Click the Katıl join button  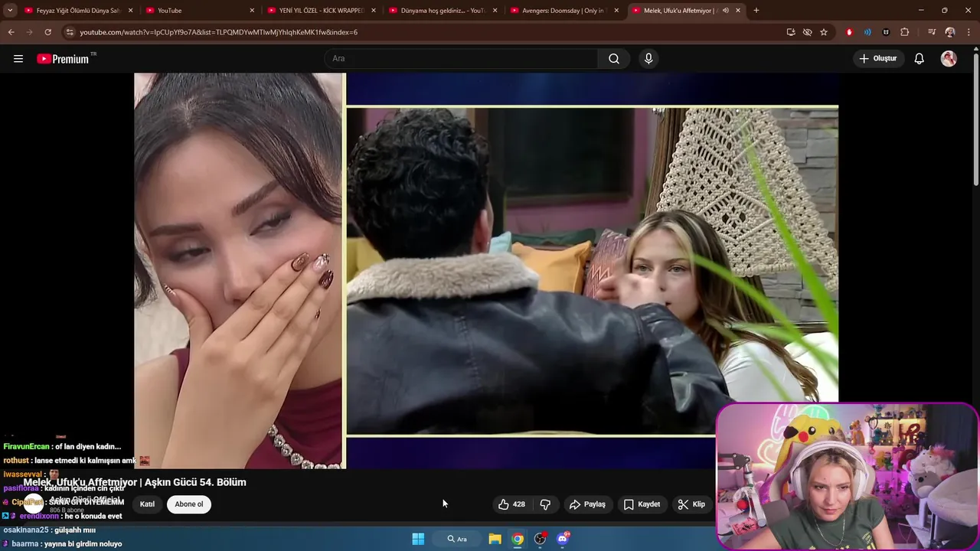pos(147,504)
